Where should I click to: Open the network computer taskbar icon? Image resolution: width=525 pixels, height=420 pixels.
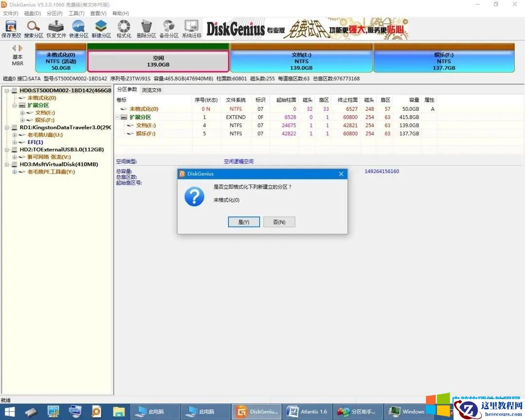pos(53,412)
